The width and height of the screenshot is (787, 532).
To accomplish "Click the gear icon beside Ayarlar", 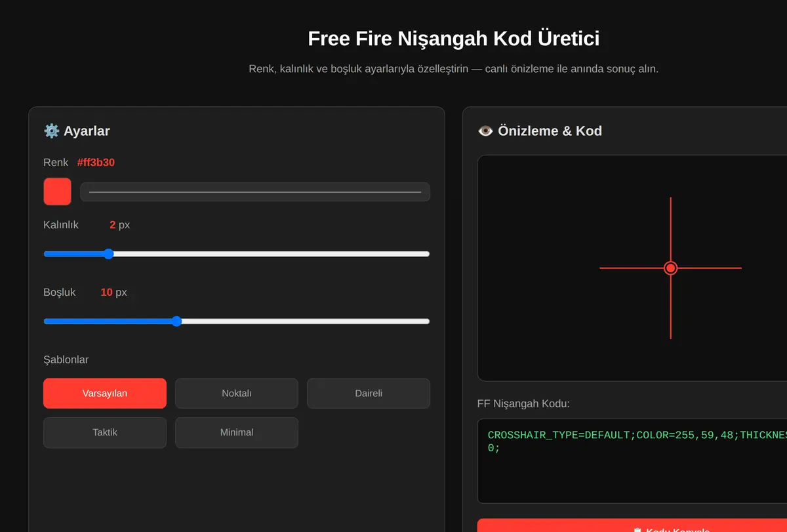I will point(51,131).
